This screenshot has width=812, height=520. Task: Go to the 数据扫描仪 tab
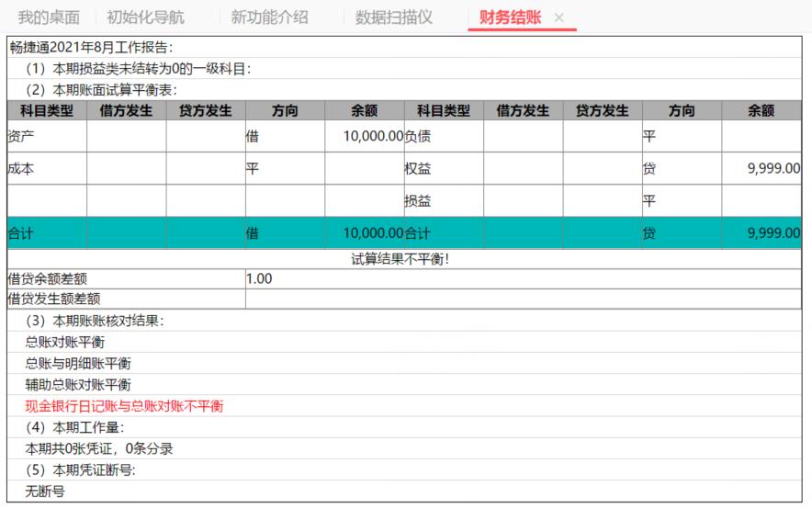[x=393, y=17]
